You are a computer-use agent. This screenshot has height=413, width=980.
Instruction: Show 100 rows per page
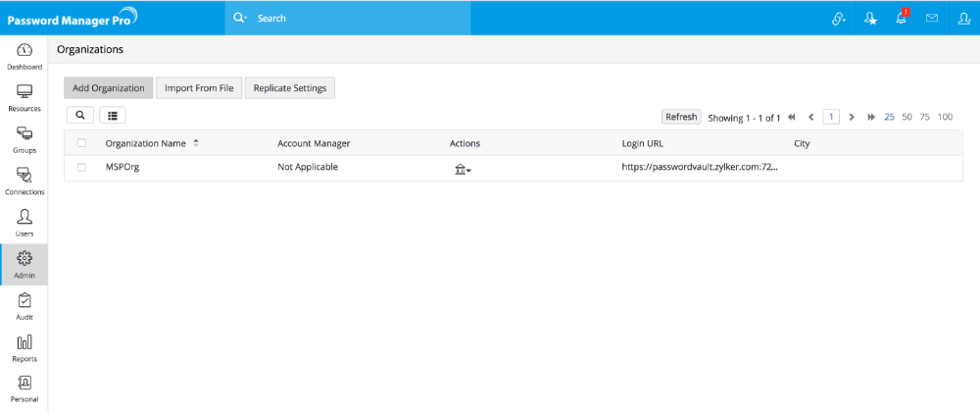click(945, 117)
